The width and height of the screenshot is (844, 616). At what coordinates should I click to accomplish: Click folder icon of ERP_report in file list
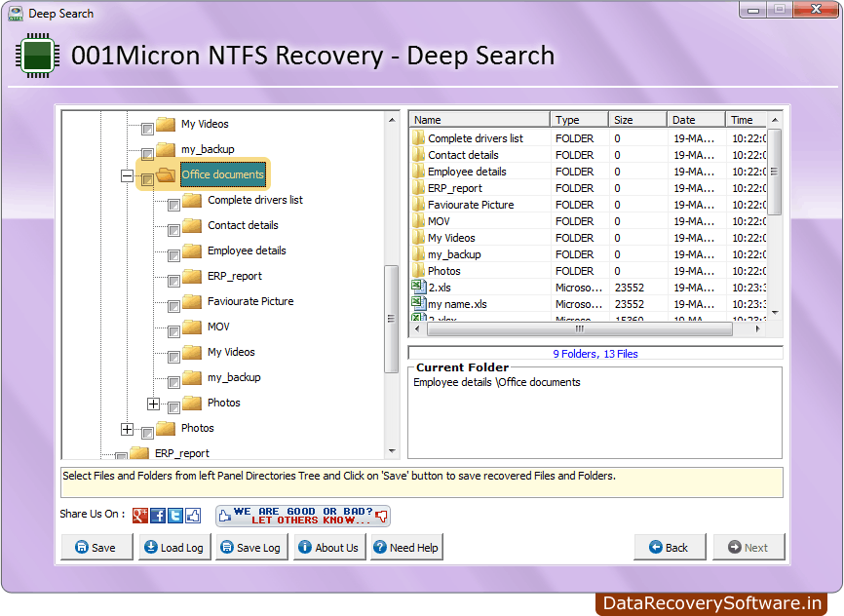coord(419,188)
